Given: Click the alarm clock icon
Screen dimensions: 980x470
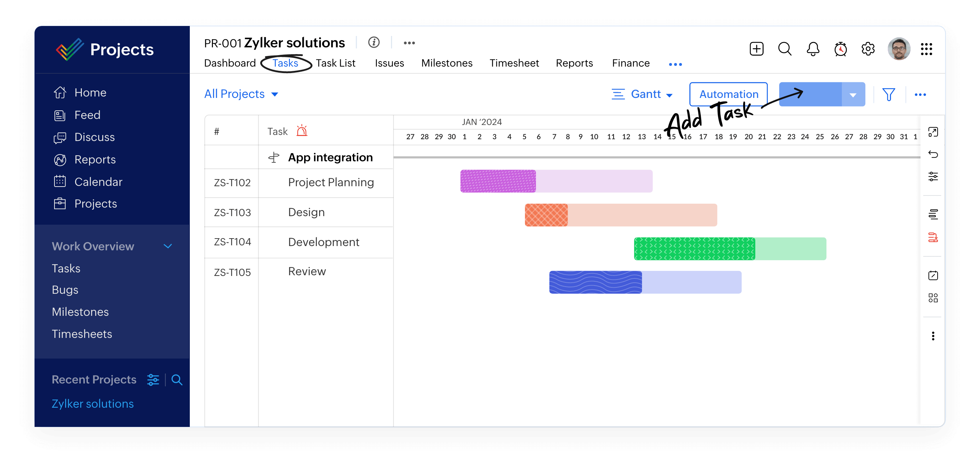Looking at the screenshot, I should point(840,49).
